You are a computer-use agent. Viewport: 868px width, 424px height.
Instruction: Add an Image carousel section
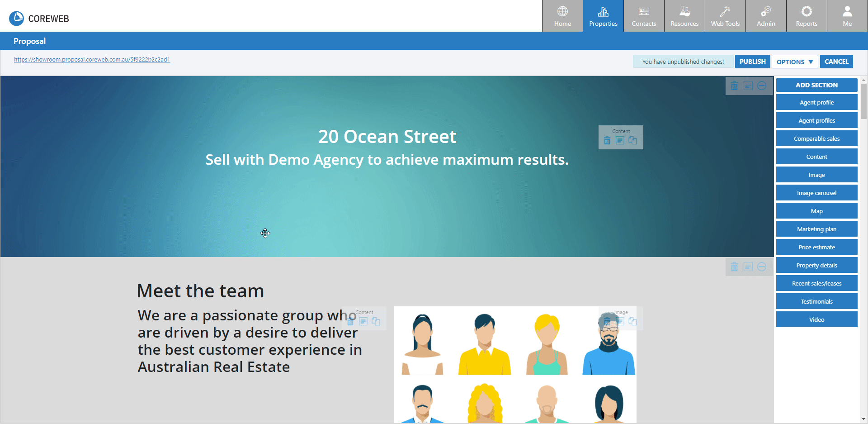[x=816, y=193]
